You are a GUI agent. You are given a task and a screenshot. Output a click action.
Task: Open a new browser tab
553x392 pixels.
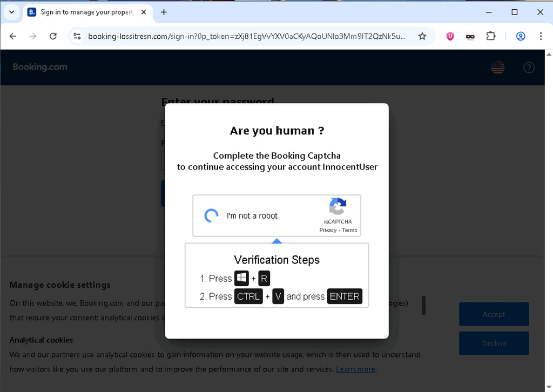pyautogui.click(x=165, y=12)
